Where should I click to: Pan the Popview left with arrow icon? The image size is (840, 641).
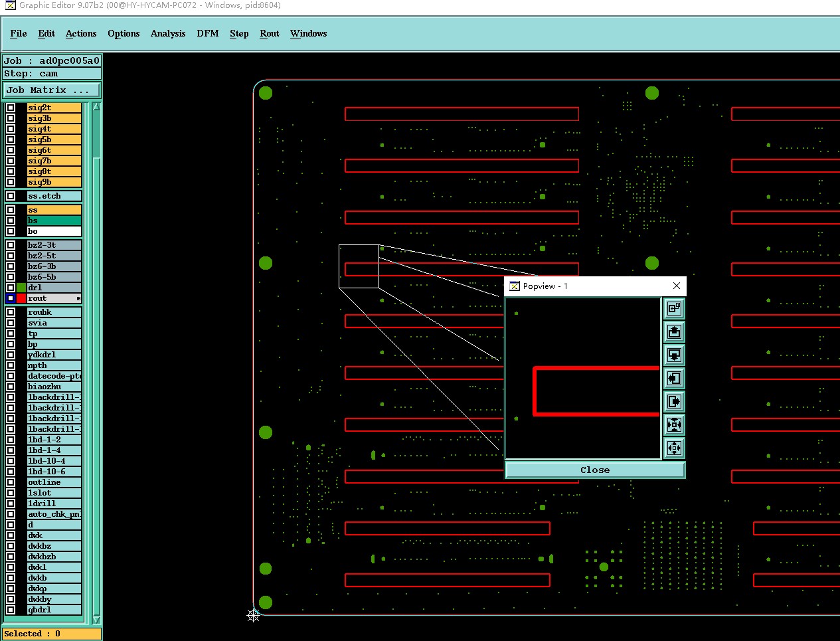click(x=674, y=379)
